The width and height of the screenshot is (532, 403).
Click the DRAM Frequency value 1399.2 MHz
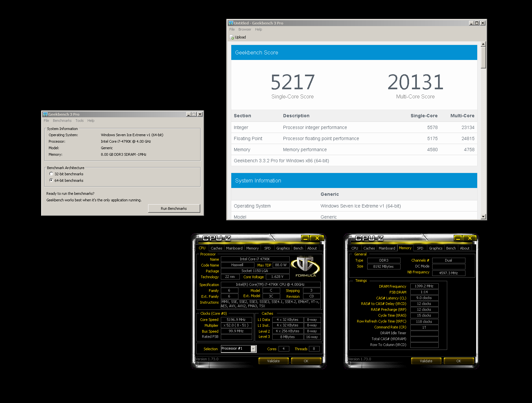tap(424, 286)
